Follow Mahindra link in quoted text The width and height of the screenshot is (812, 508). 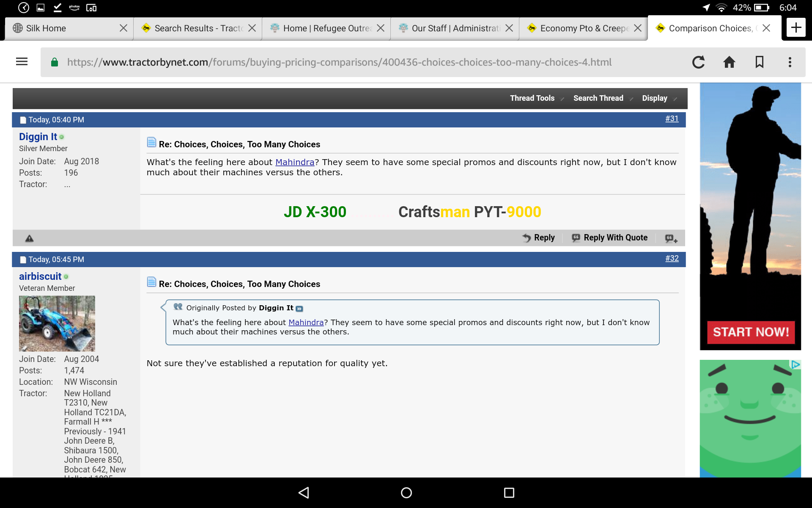[x=306, y=323]
